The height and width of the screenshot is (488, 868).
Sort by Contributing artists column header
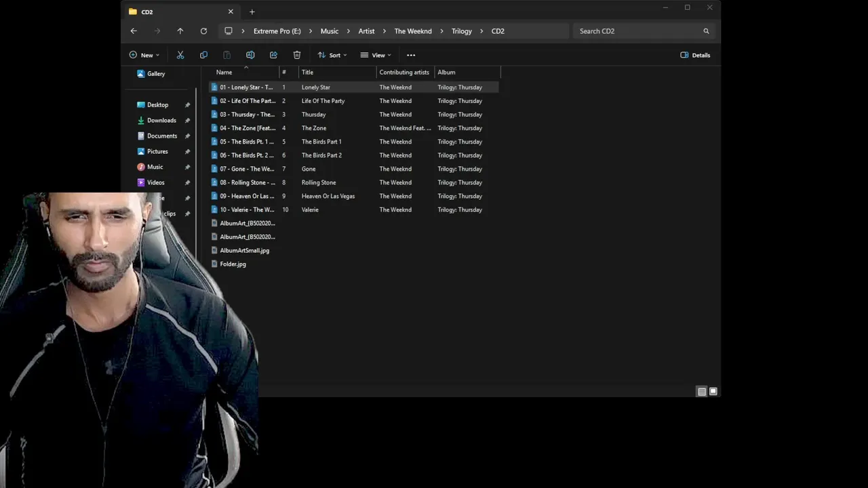[x=405, y=73]
